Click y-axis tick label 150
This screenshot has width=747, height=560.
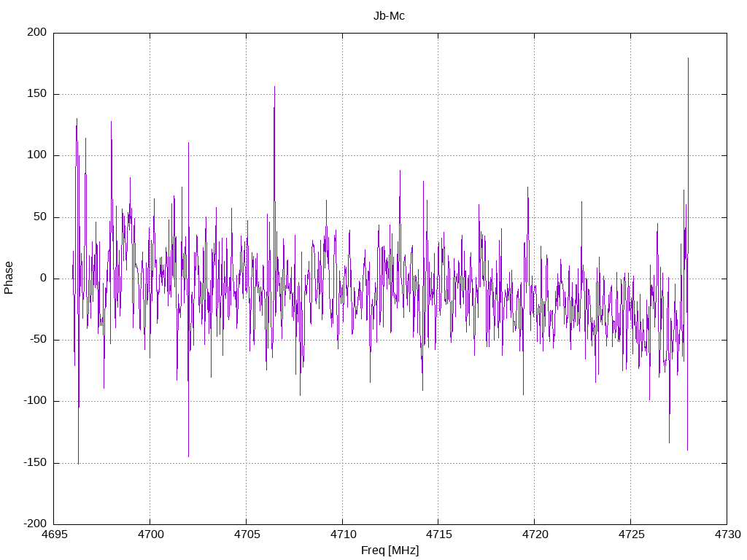37,94
